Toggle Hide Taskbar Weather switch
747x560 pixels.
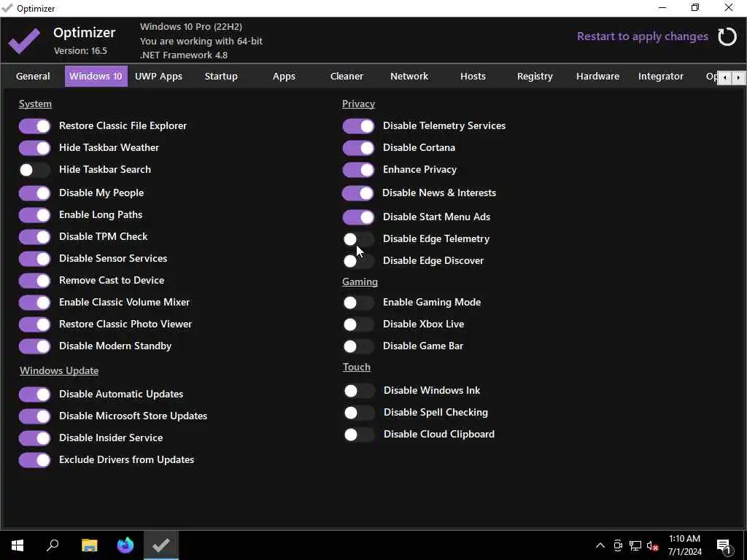[35, 148]
